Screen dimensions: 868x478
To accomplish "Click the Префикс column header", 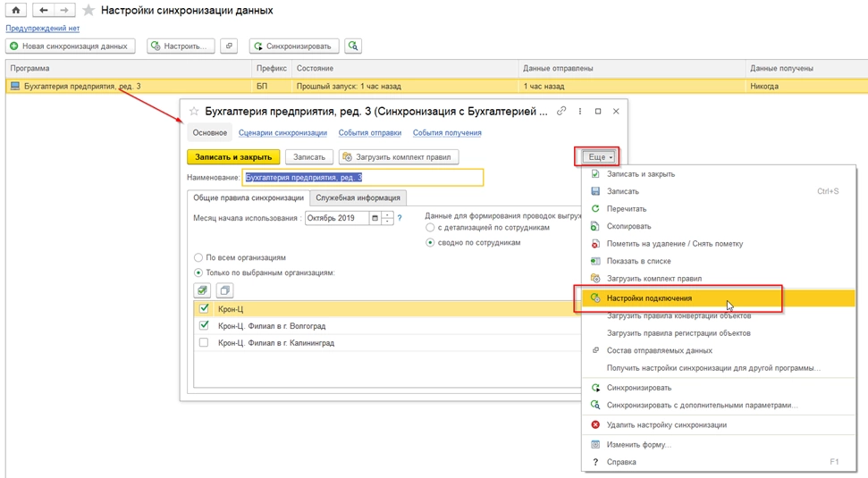I will 272,68.
